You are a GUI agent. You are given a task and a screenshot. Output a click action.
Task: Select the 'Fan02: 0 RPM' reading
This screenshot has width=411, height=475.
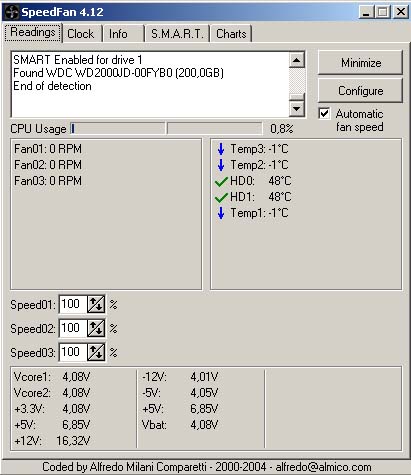(x=48, y=165)
